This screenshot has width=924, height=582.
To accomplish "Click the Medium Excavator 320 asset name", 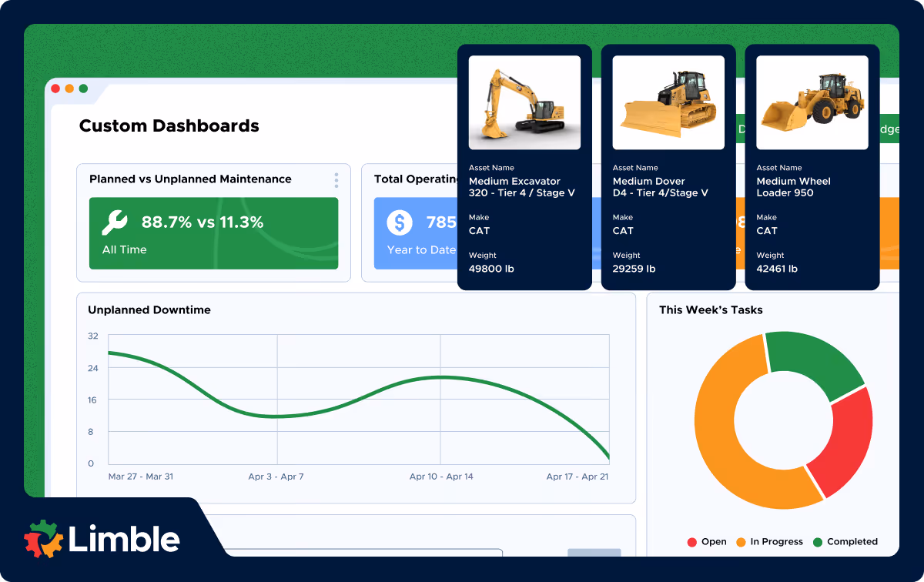I will tap(522, 187).
